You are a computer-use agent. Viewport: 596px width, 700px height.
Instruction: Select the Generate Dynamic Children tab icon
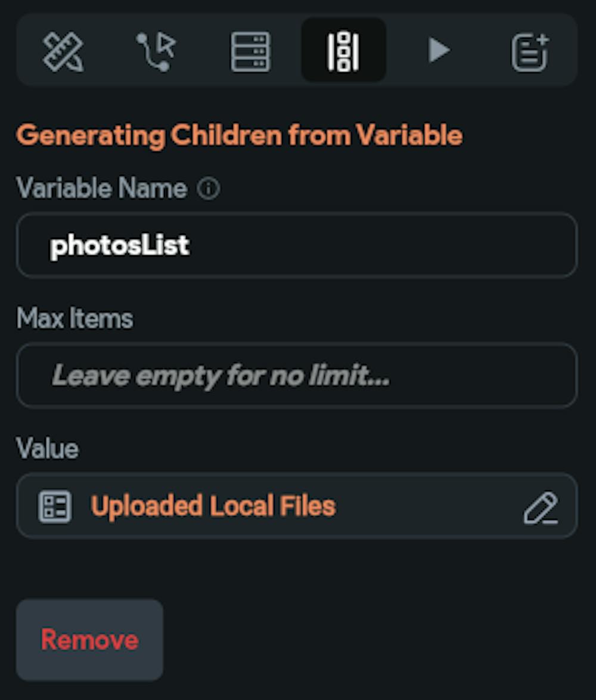tap(343, 51)
